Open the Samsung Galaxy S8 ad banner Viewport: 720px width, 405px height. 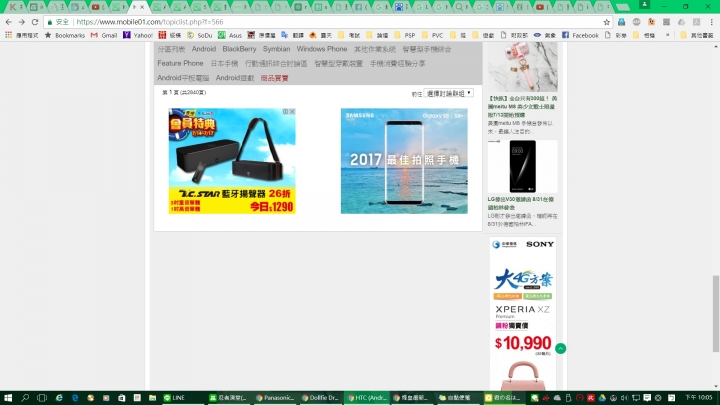pos(404,161)
